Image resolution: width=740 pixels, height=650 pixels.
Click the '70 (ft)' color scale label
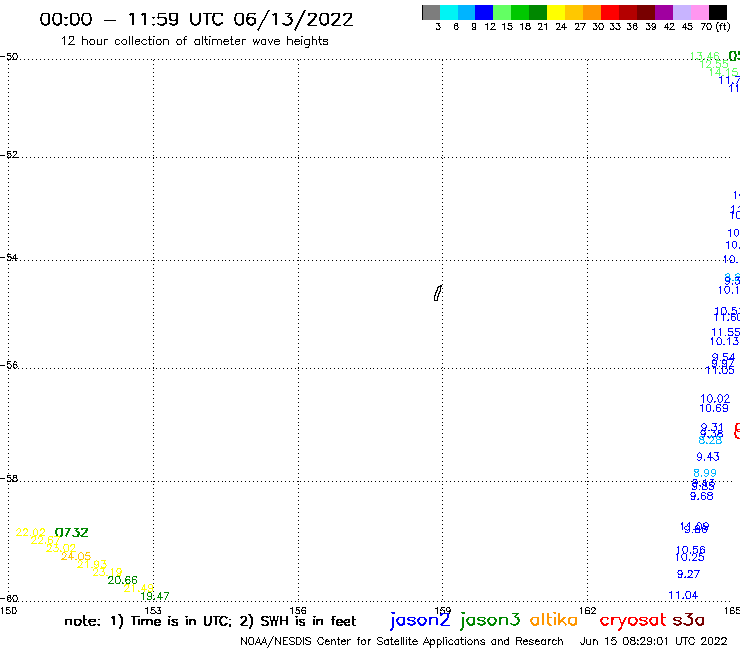pyautogui.click(x=715, y=27)
